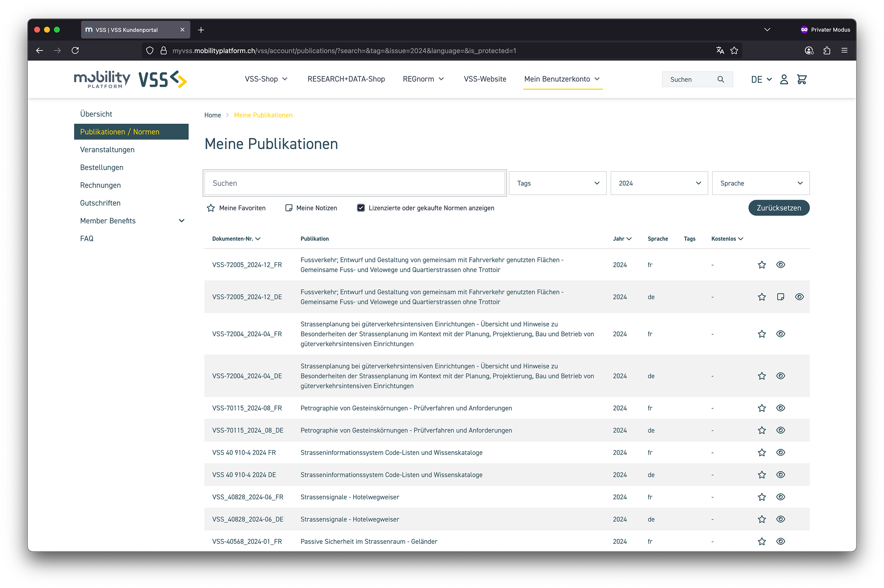Screen dimensions: 884x588
Task: View VSS-72004_2024-04_FR via eye icon
Action: [780, 334]
